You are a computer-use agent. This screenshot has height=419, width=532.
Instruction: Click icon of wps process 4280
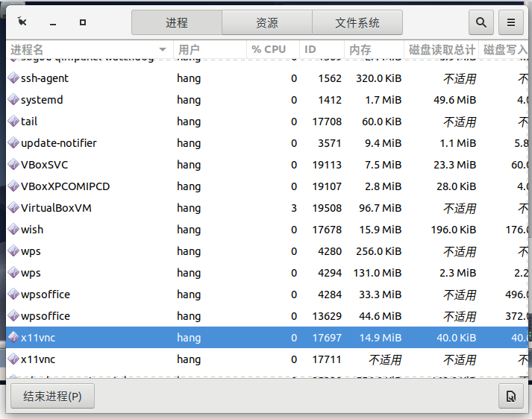click(x=13, y=251)
